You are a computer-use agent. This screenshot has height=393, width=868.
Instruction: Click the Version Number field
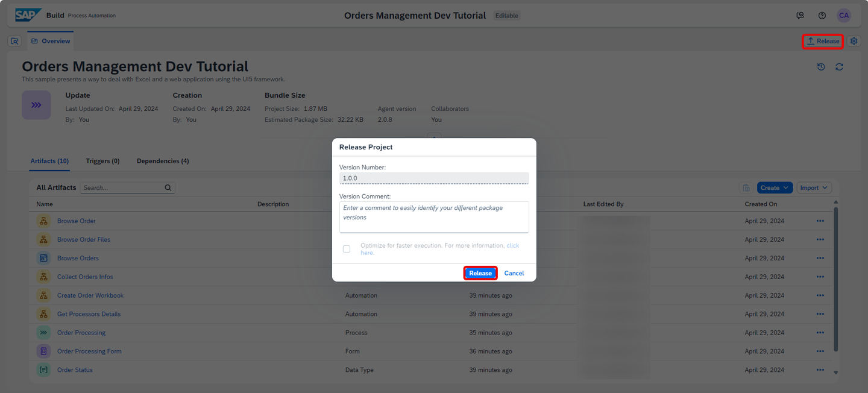434,178
